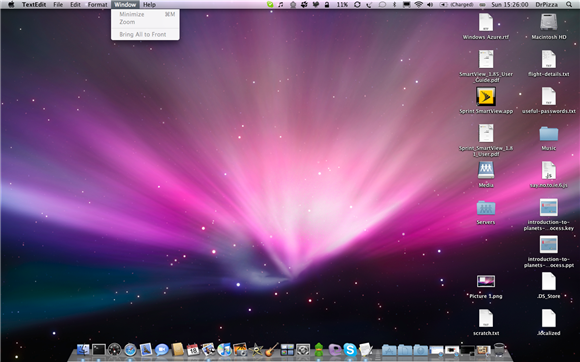Image resolution: width=580 pixels, height=362 pixels.
Task: Click TextEdit icon in the Dock
Action: 365,349
